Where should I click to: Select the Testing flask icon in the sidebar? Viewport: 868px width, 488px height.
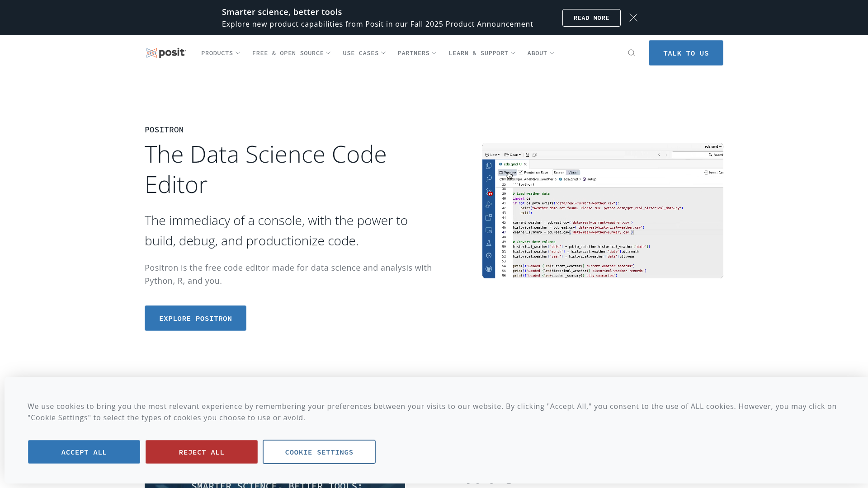pos(489,244)
